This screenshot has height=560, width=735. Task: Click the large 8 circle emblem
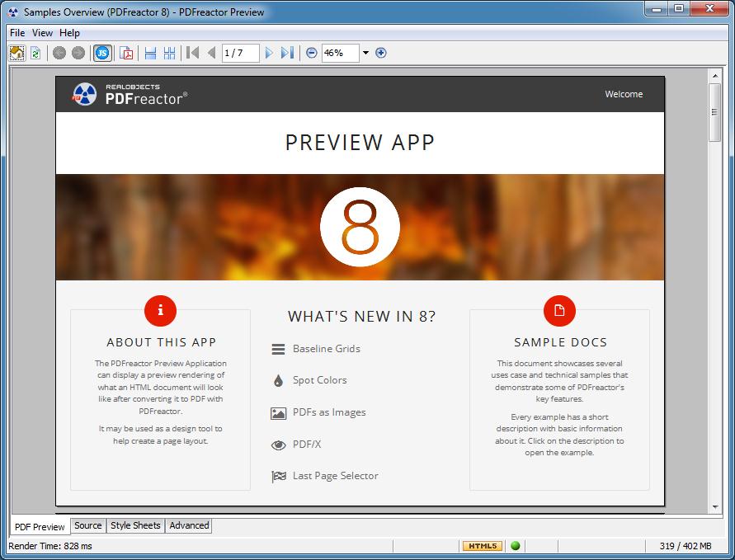360,227
